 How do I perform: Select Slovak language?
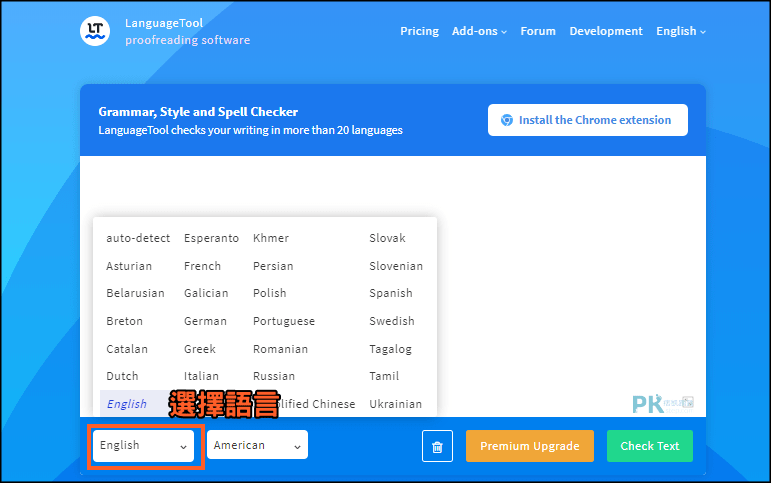click(x=387, y=238)
